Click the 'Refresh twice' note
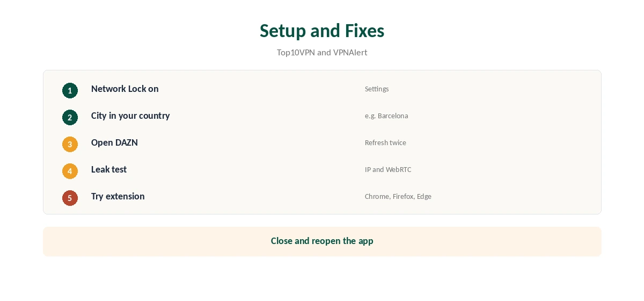The width and height of the screenshot is (644, 301). pos(385,142)
